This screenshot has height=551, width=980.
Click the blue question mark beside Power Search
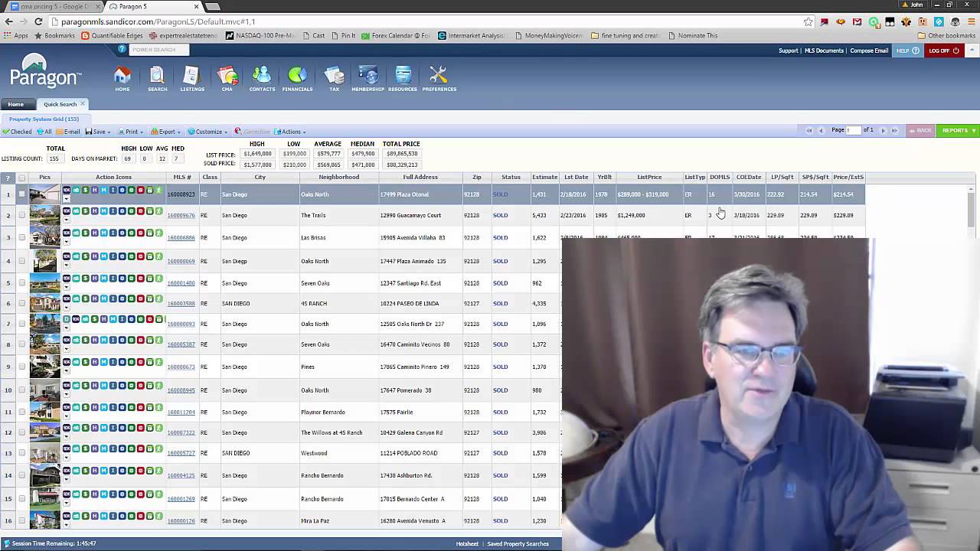coord(122,49)
